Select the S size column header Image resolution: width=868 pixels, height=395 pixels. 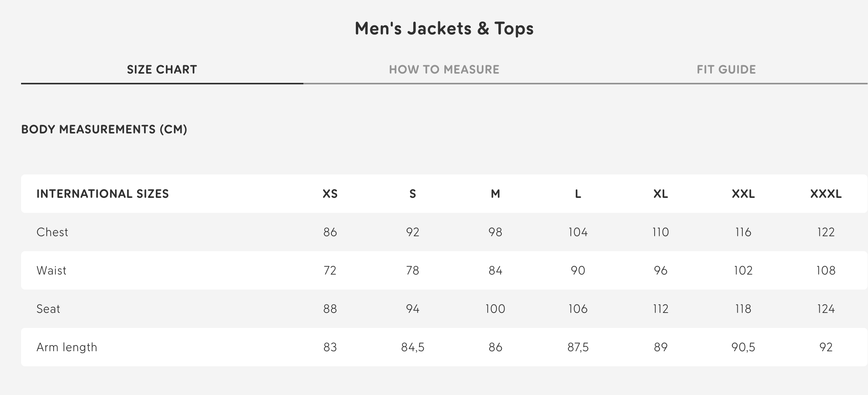[x=413, y=194]
